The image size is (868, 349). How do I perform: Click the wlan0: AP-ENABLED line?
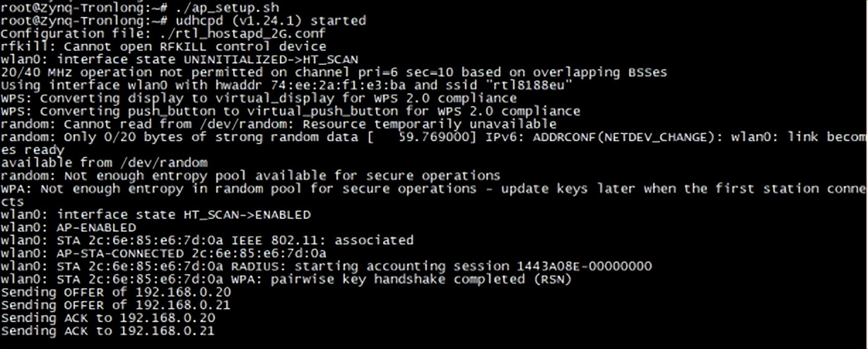(69, 227)
